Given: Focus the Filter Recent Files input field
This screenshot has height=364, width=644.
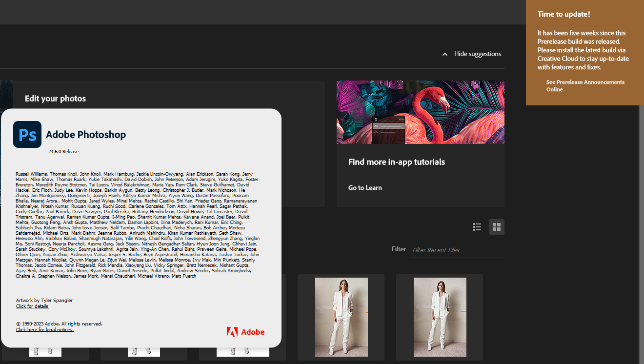Looking at the screenshot, I should click(x=458, y=250).
